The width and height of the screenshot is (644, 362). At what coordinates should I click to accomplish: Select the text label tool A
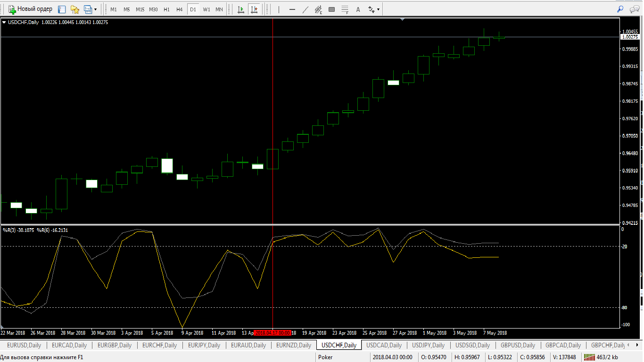pyautogui.click(x=358, y=9)
